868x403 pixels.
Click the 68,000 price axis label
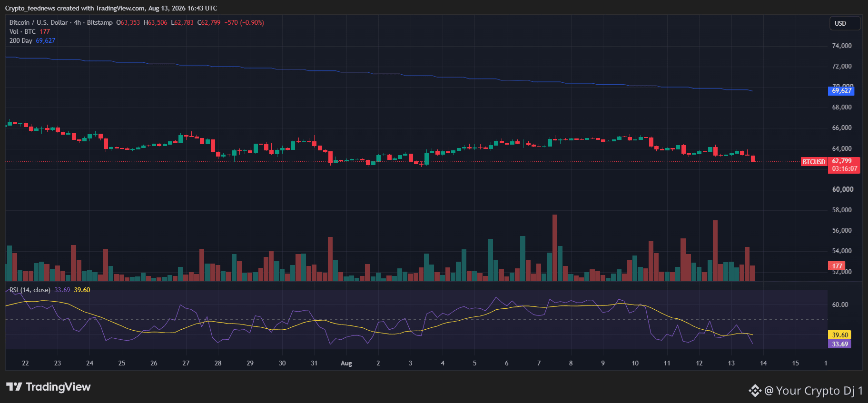(842, 107)
